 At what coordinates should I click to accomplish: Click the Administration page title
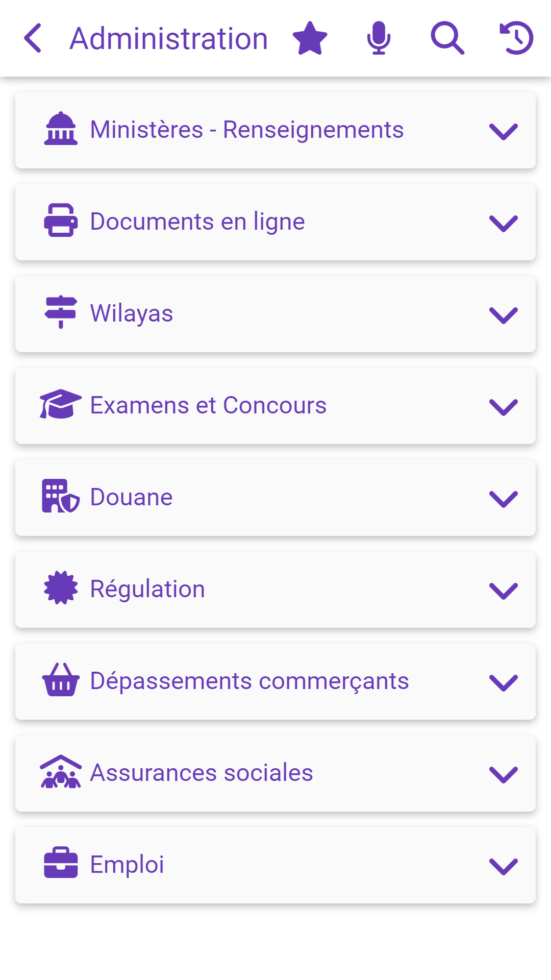[169, 39]
